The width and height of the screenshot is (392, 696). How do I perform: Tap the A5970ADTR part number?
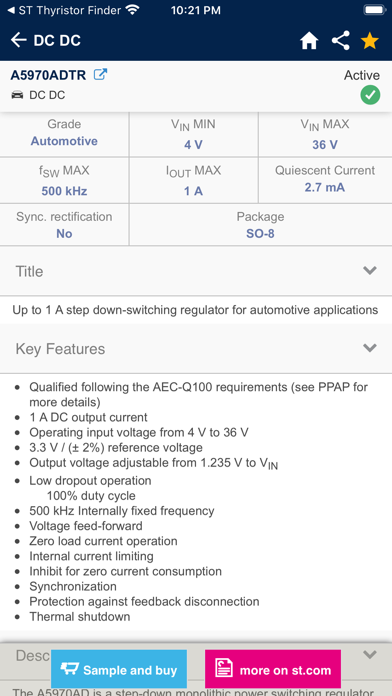(48, 75)
